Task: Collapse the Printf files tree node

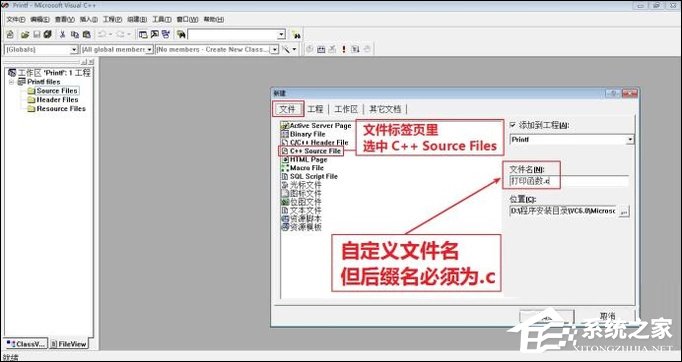Action: [12, 82]
